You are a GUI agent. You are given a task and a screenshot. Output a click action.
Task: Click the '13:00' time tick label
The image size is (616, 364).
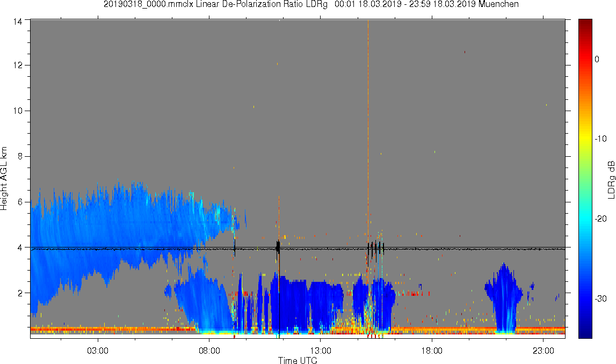click(320, 351)
